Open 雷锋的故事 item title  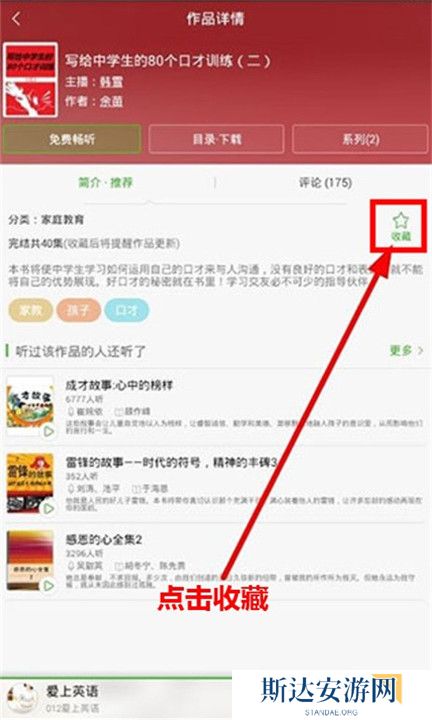click(x=171, y=462)
